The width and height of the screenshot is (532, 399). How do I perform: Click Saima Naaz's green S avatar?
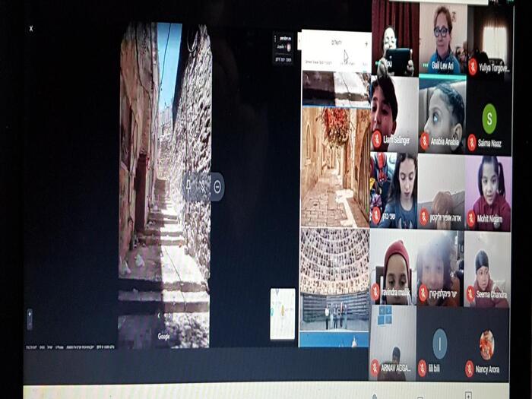489,119
